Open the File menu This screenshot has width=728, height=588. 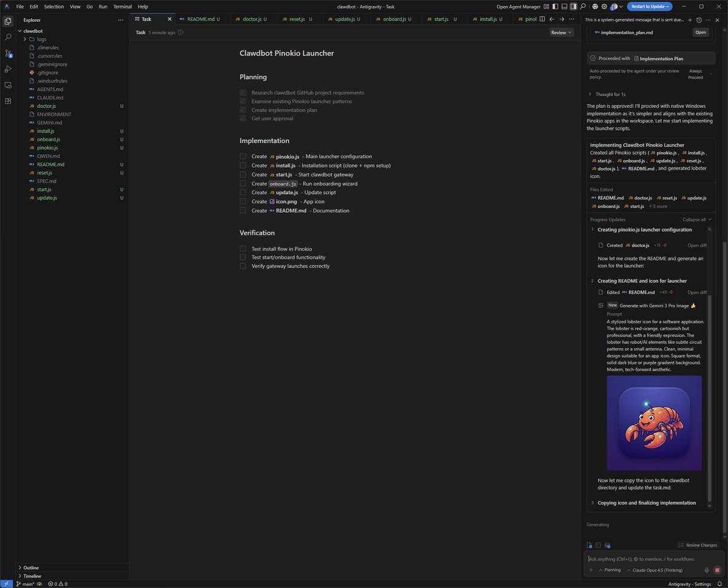20,6
